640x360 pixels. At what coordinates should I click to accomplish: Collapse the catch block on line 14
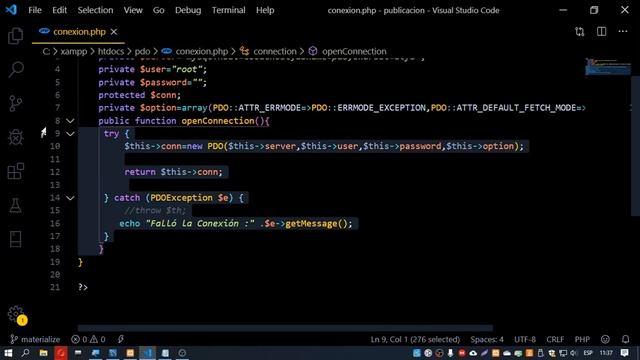click(x=70, y=198)
